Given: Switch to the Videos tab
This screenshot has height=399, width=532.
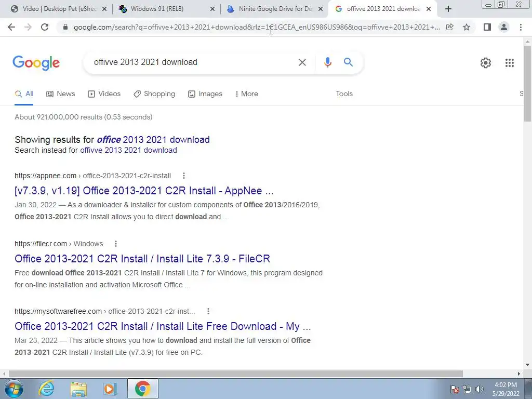Looking at the screenshot, I should 104,94.
